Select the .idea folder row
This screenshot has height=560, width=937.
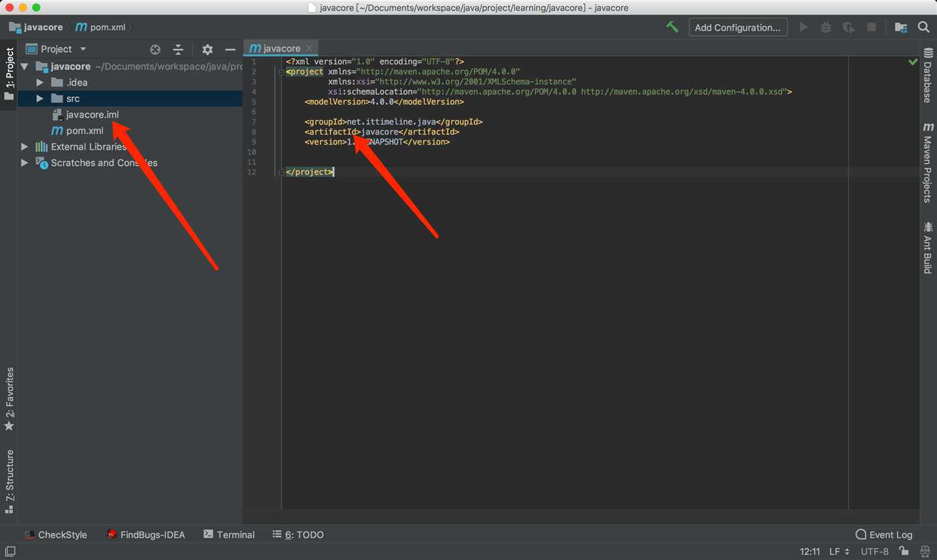tap(130, 82)
